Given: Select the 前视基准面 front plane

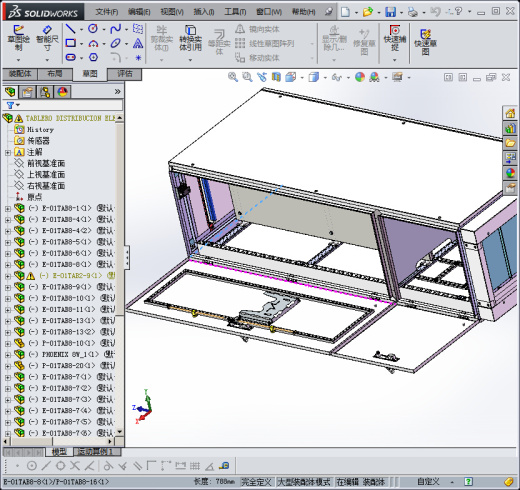Looking at the screenshot, I should tap(46, 163).
